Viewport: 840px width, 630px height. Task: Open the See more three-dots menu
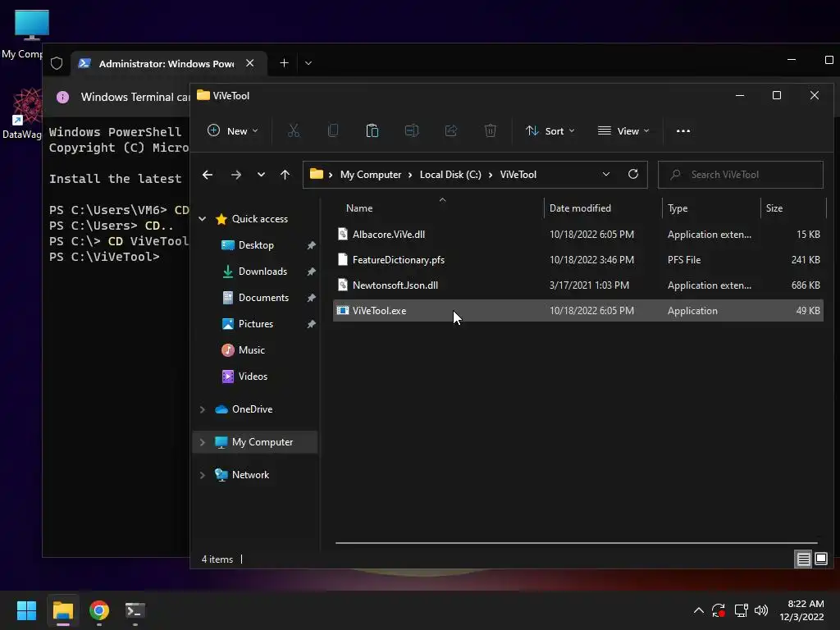pos(683,130)
